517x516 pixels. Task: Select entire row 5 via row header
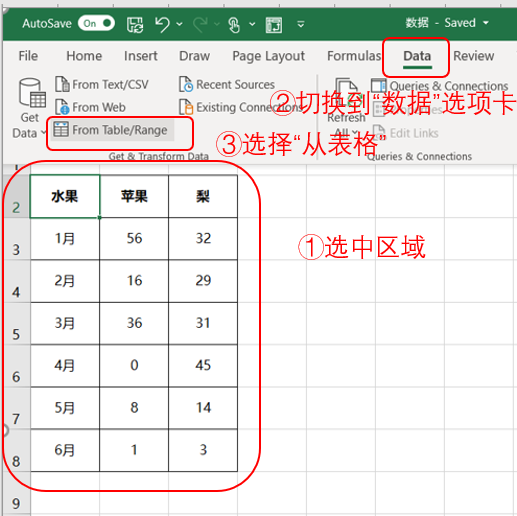(16, 323)
